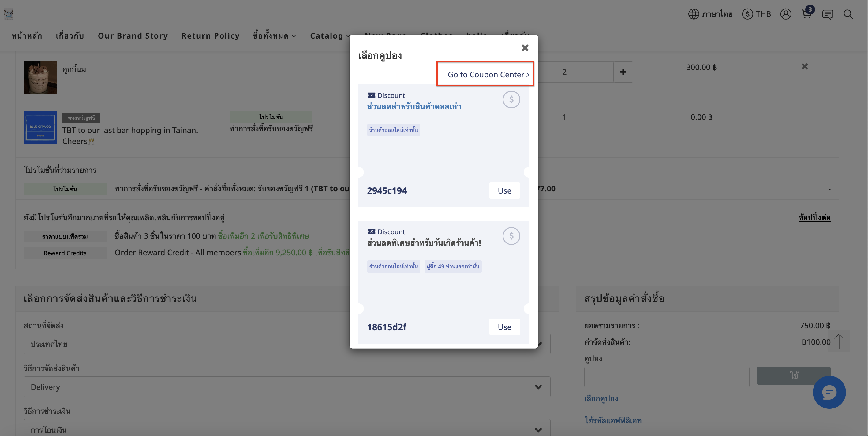
Task: Open user account profile icon
Action: (x=785, y=14)
